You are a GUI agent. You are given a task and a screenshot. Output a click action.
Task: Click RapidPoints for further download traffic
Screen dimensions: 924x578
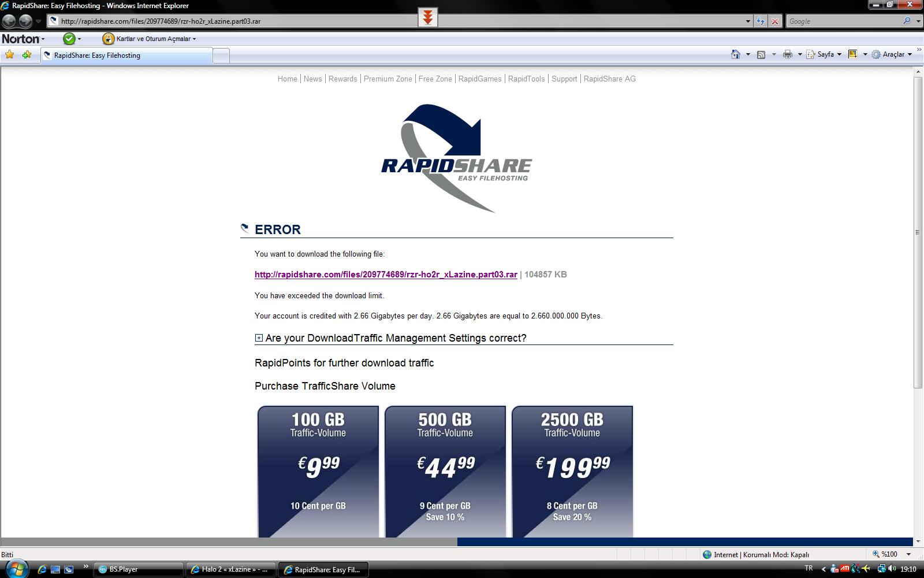coord(344,363)
